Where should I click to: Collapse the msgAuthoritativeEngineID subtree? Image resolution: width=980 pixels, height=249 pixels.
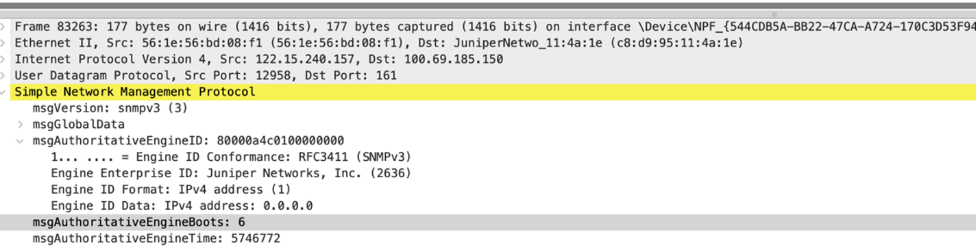[x=21, y=141]
